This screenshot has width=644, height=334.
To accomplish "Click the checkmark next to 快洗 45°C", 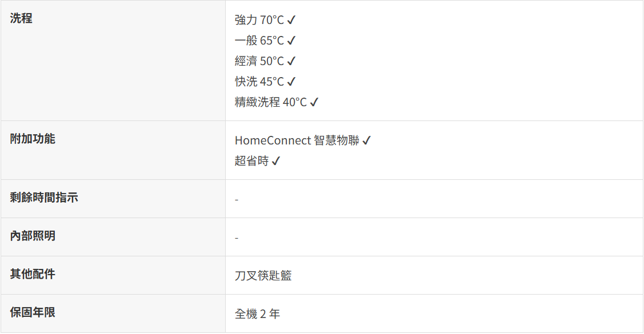I will pos(291,82).
